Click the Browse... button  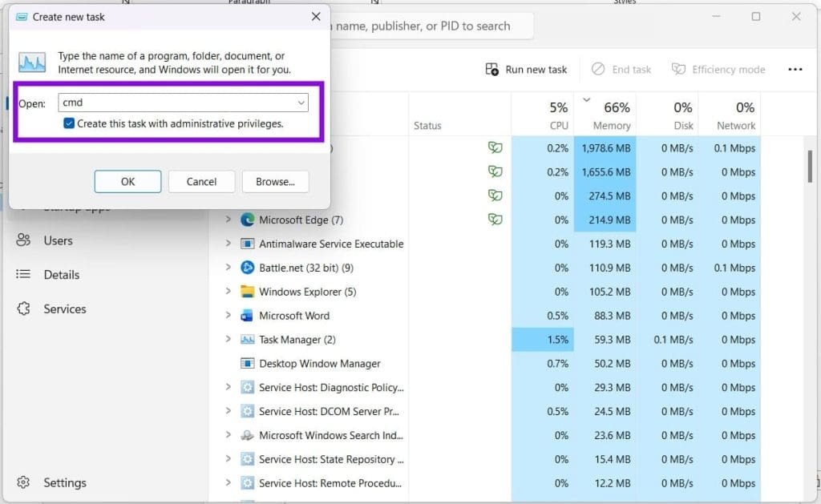[276, 182]
